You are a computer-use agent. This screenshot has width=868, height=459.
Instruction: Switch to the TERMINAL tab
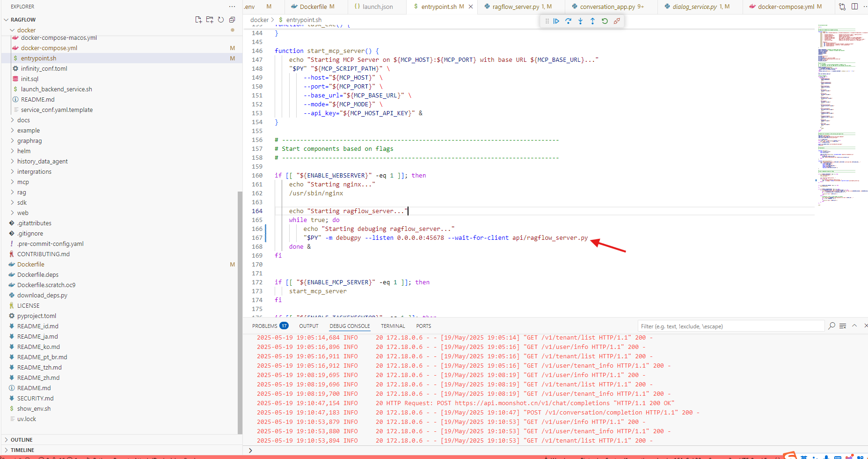(x=393, y=326)
